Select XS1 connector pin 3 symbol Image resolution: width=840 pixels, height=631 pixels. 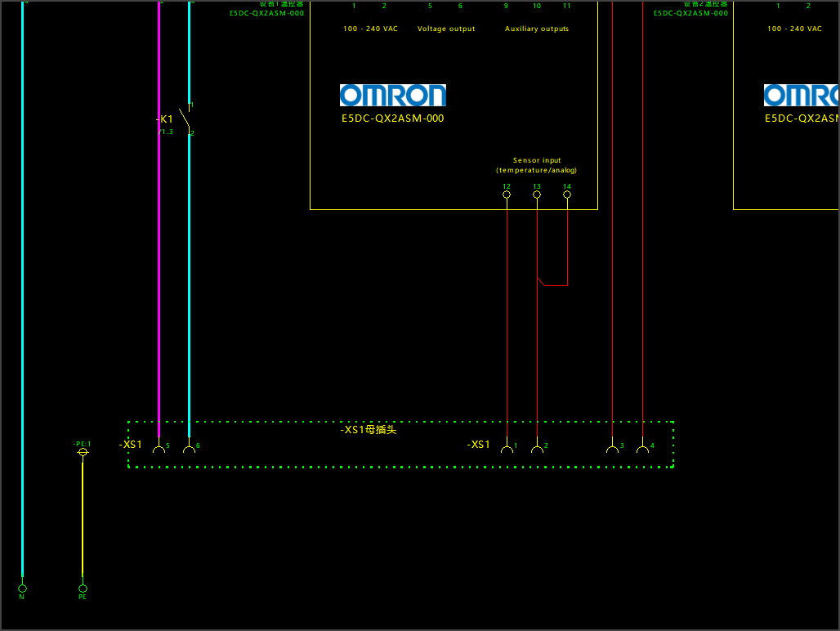[x=612, y=446]
